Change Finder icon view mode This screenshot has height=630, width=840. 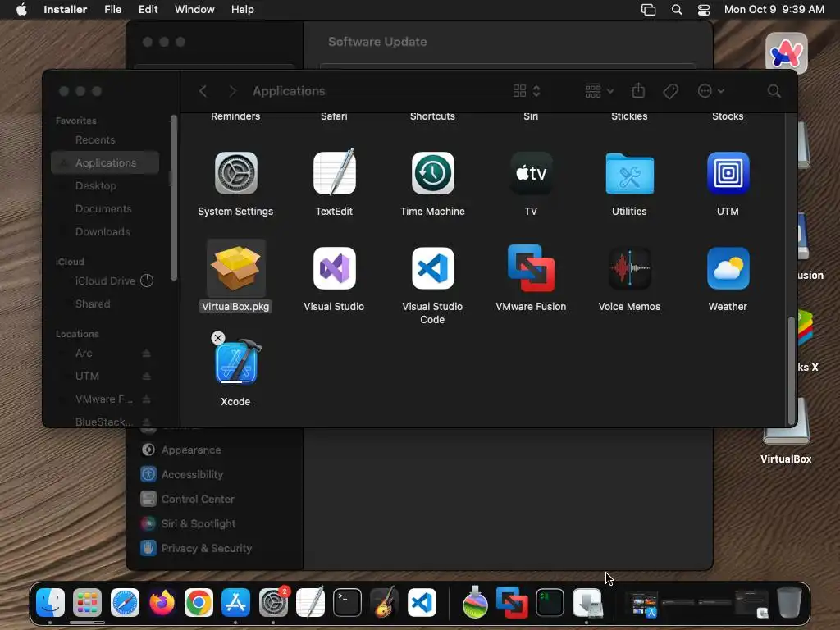click(x=527, y=91)
